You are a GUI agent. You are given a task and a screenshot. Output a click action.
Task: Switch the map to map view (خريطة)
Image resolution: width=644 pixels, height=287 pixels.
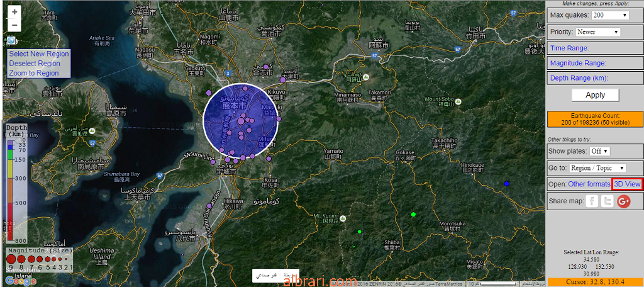tap(291, 275)
